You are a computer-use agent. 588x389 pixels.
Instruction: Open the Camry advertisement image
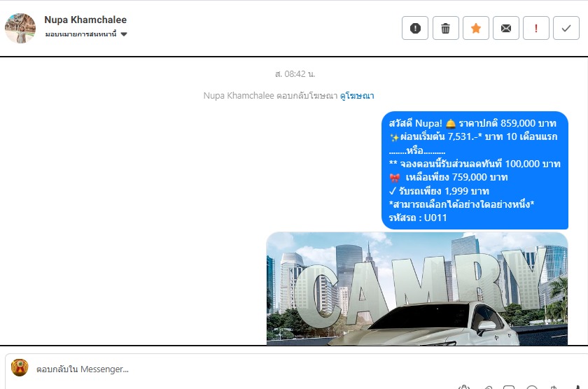tap(417, 288)
